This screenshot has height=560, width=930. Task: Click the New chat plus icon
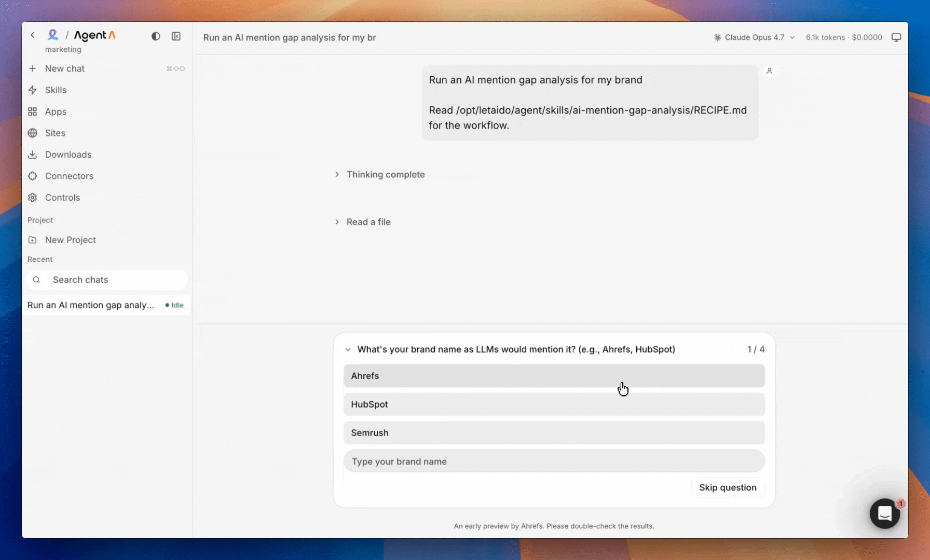click(x=33, y=68)
